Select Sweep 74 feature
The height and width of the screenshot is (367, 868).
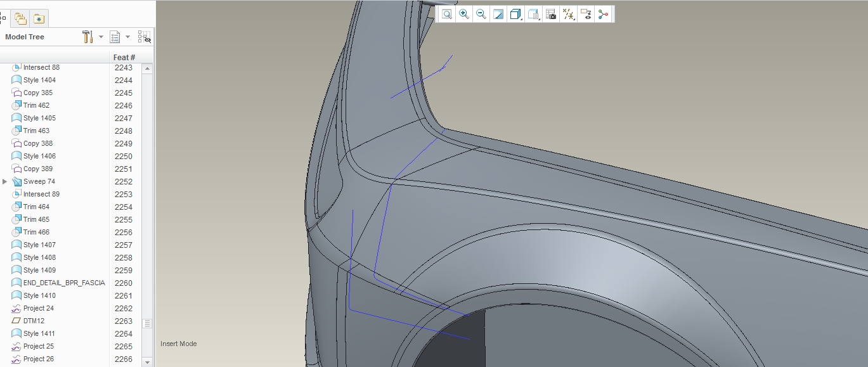coord(39,181)
